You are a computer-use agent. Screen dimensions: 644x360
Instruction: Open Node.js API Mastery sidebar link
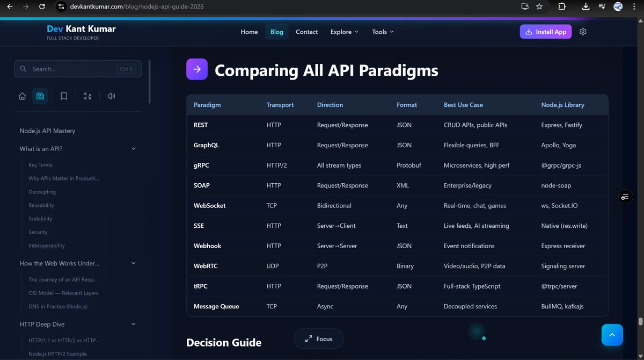pyautogui.click(x=47, y=131)
